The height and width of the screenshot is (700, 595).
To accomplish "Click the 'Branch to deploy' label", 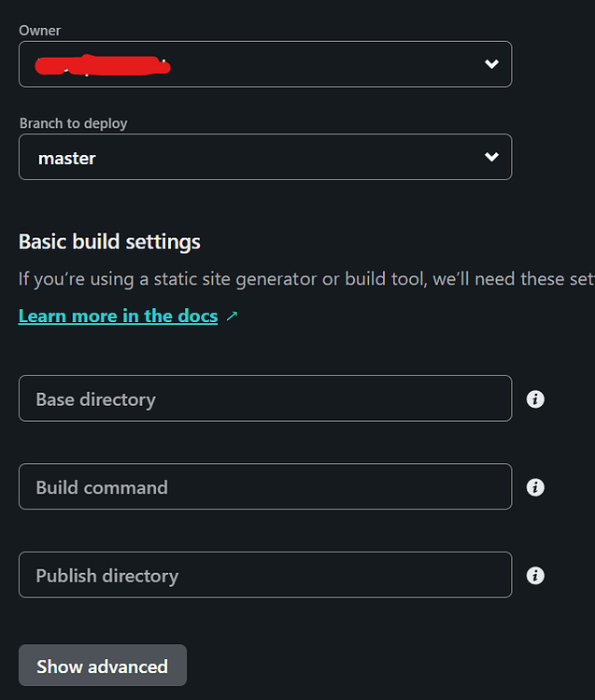I will pos(73,123).
